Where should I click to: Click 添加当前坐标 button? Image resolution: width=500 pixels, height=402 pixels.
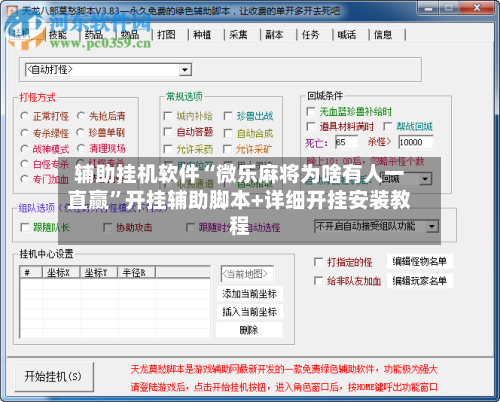[x=249, y=294]
